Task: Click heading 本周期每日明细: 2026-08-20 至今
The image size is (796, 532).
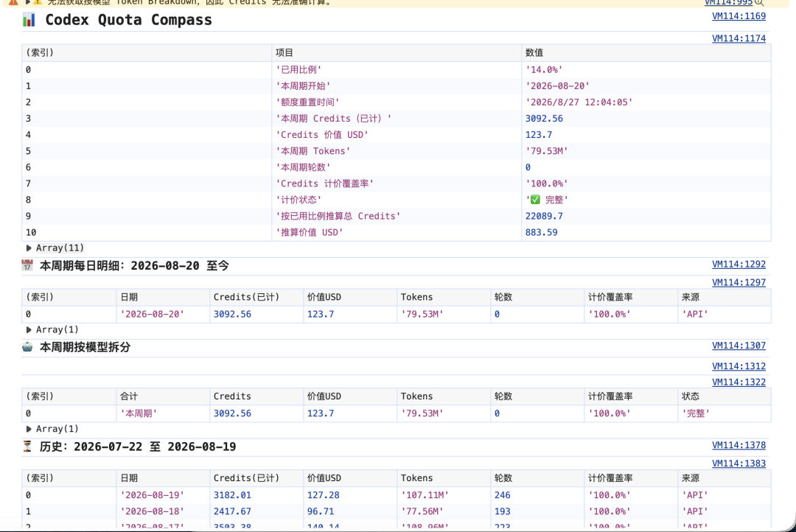Action: pos(135,265)
